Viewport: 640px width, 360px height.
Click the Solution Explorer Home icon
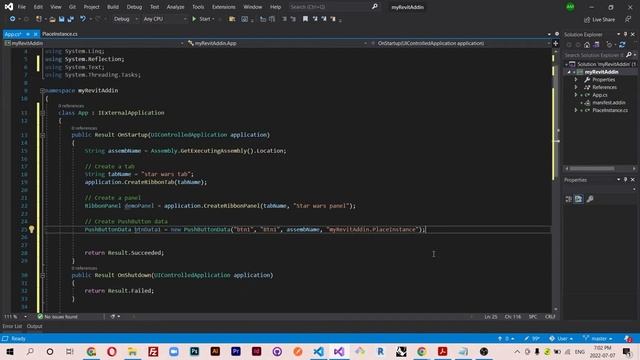[x=587, y=45]
